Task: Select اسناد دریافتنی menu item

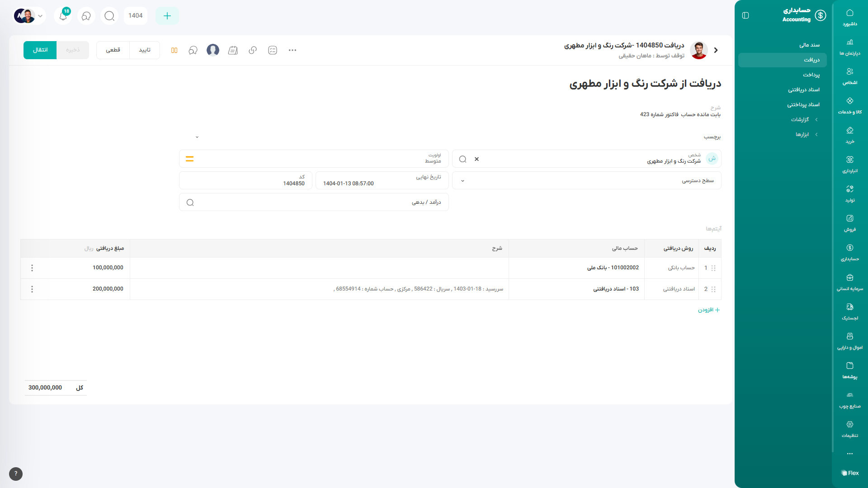Action: pyautogui.click(x=803, y=90)
